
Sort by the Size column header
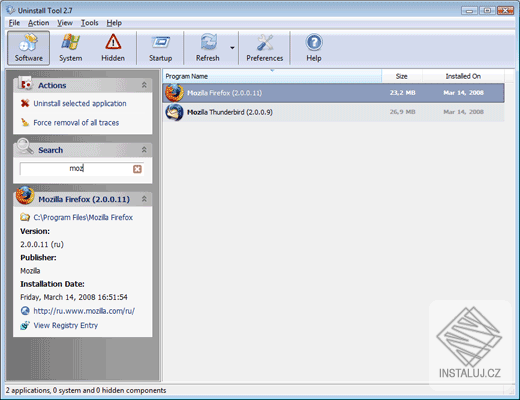402,76
